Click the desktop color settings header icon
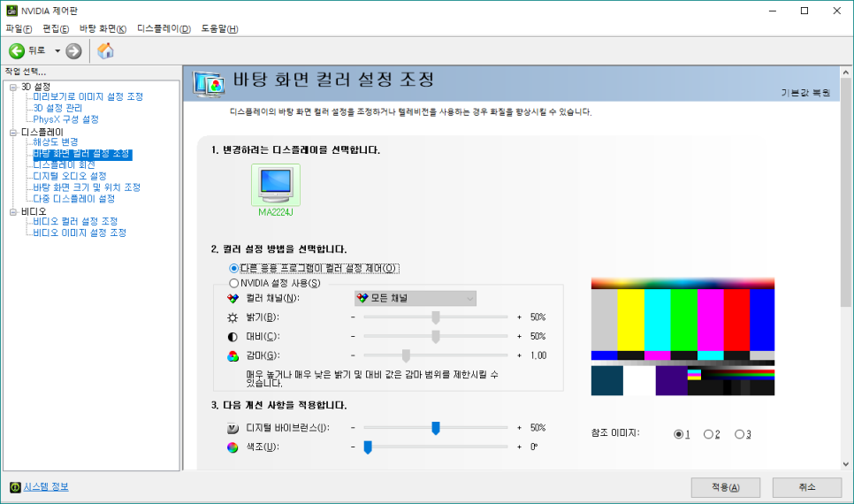The image size is (854, 504). tap(209, 84)
